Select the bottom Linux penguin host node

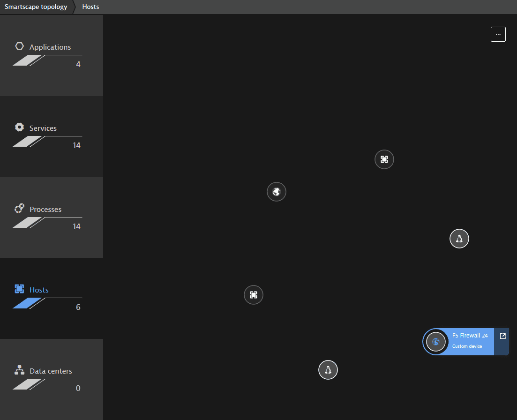328,369
